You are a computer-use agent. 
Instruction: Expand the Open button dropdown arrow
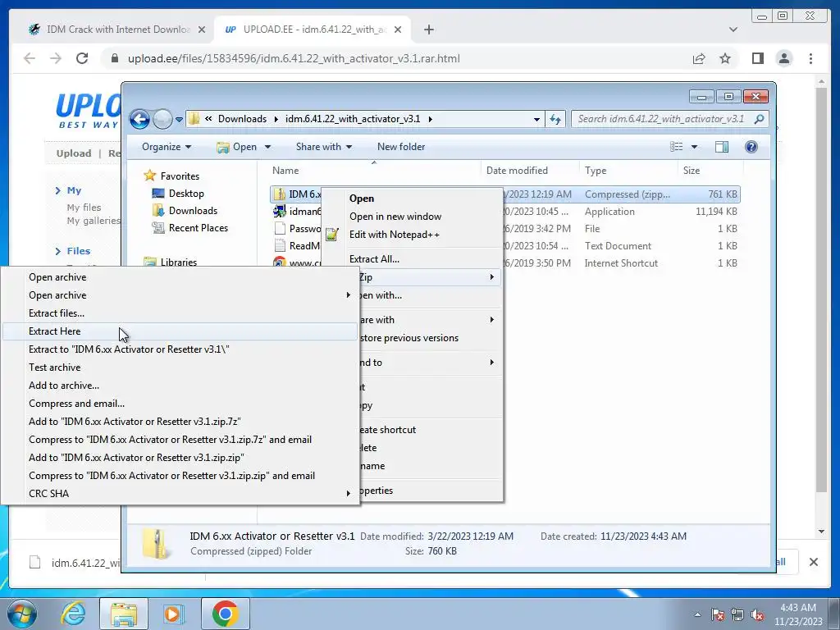point(267,147)
